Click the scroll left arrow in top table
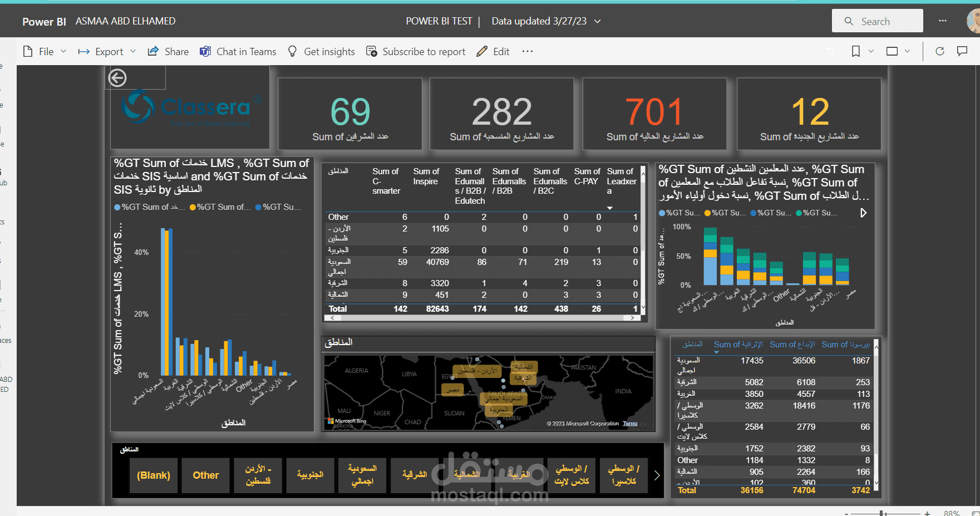Viewport: 980px width, 516px height. (332, 318)
